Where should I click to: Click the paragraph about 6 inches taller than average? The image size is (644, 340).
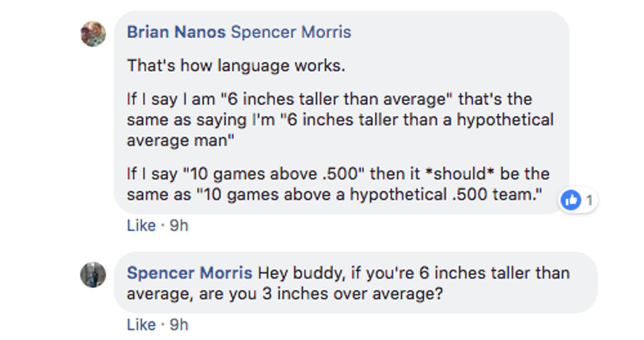click(x=341, y=120)
